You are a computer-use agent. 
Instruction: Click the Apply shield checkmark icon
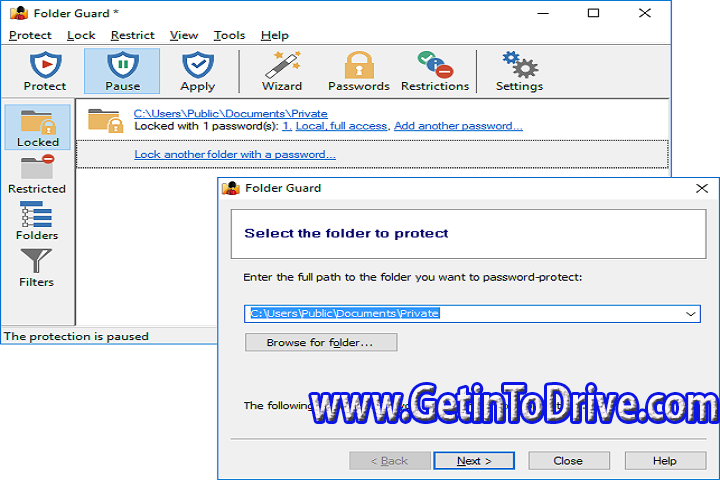197,71
